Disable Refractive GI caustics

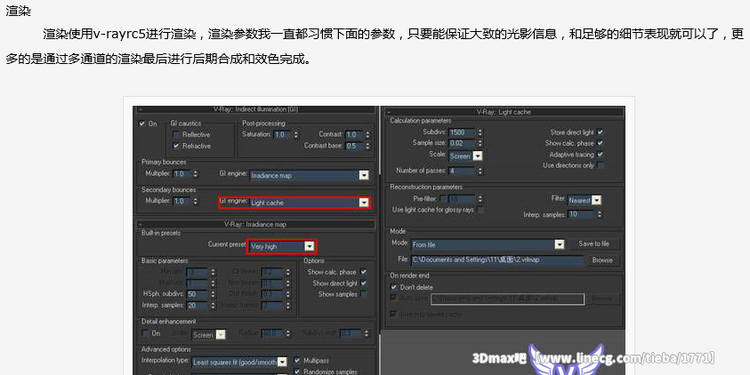pos(176,145)
